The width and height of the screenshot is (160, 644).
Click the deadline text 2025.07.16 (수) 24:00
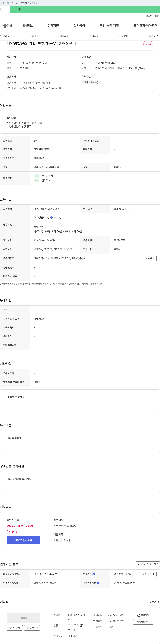point(20,526)
